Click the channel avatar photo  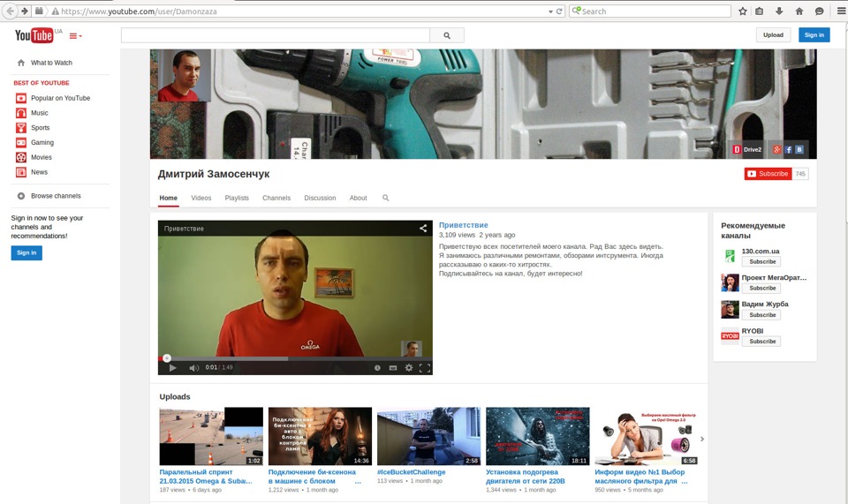[185, 76]
